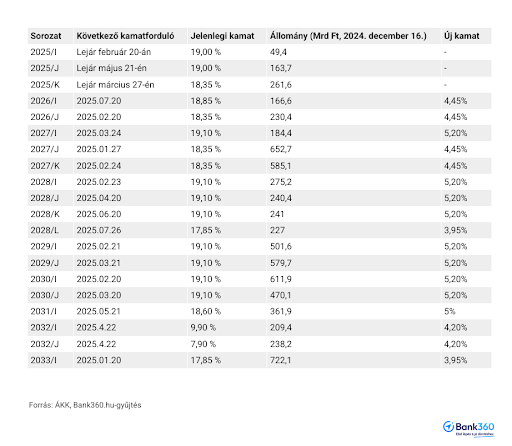The height and width of the screenshot is (446, 512).
Task: Click the 2025/I series row
Action: click(x=260, y=52)
